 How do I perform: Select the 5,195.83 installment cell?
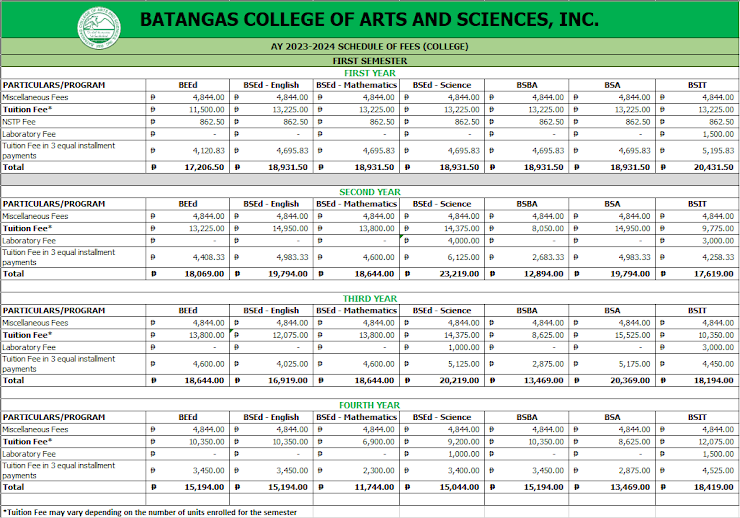point(697,151)
